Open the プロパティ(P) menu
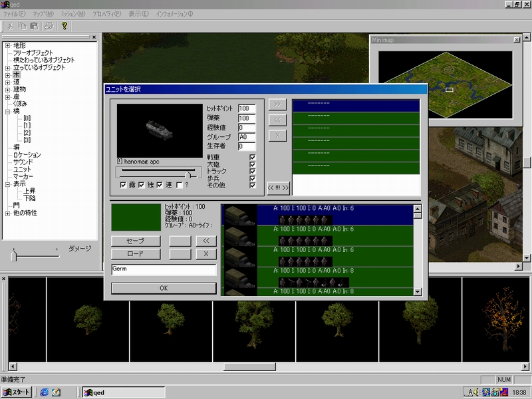The image size is (532, 399). 107,14
